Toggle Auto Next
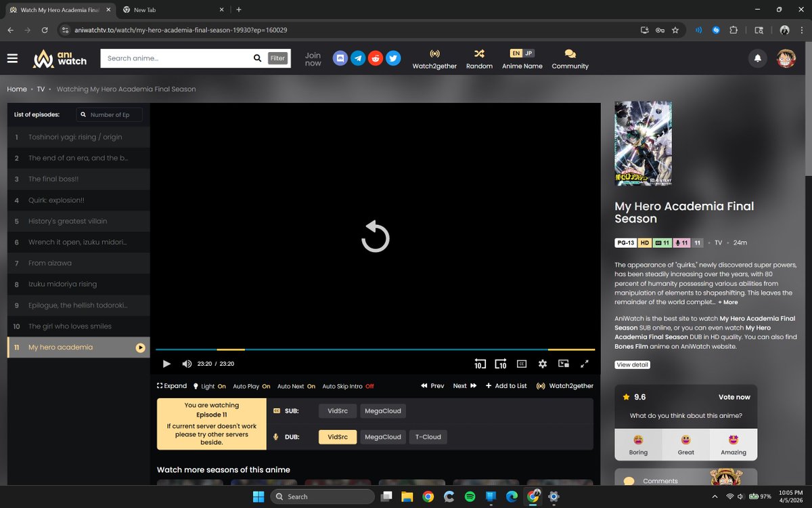Viewport: 812px width, 508px height. [x=296, y=386]
